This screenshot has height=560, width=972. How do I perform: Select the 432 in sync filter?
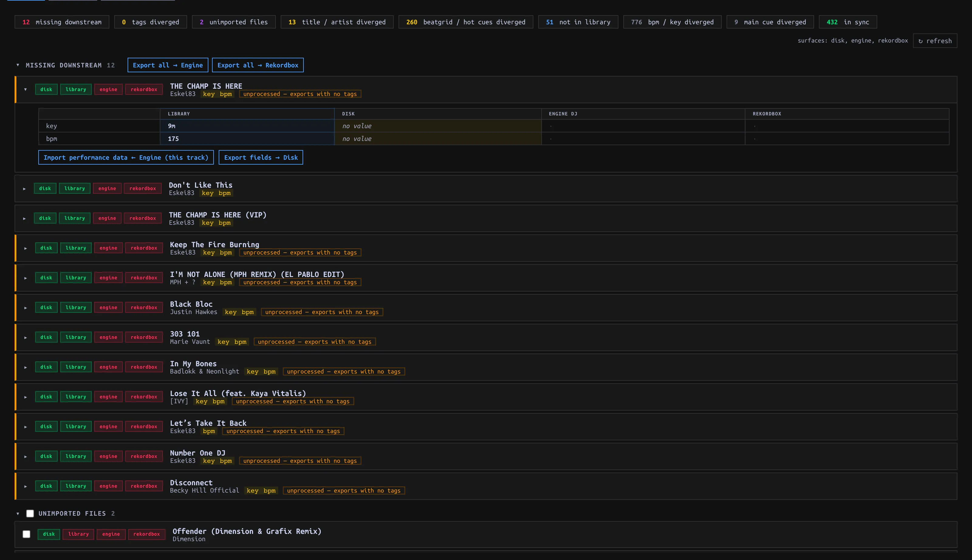(848, 22)
